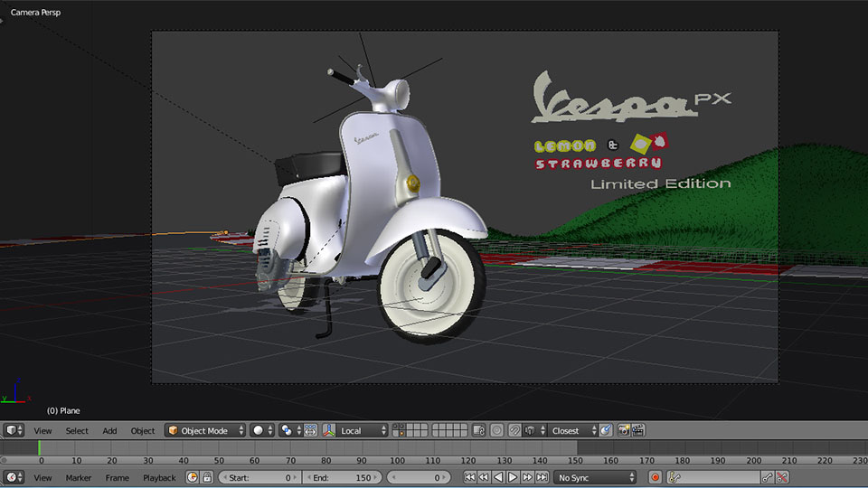The width and height of the screenshot is (868, 488).
Task: Open the Local transform orientation dropdown
Action: coord(362,430)
